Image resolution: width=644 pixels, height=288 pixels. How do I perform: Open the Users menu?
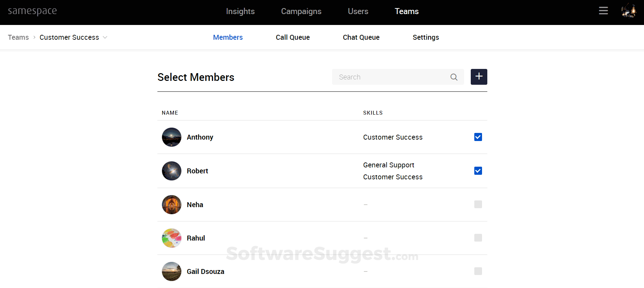[x=358, y=11]
